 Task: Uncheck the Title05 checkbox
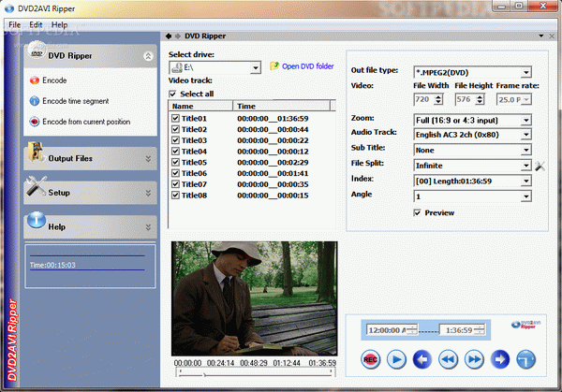pyautogui.click(x=175, y=162)
